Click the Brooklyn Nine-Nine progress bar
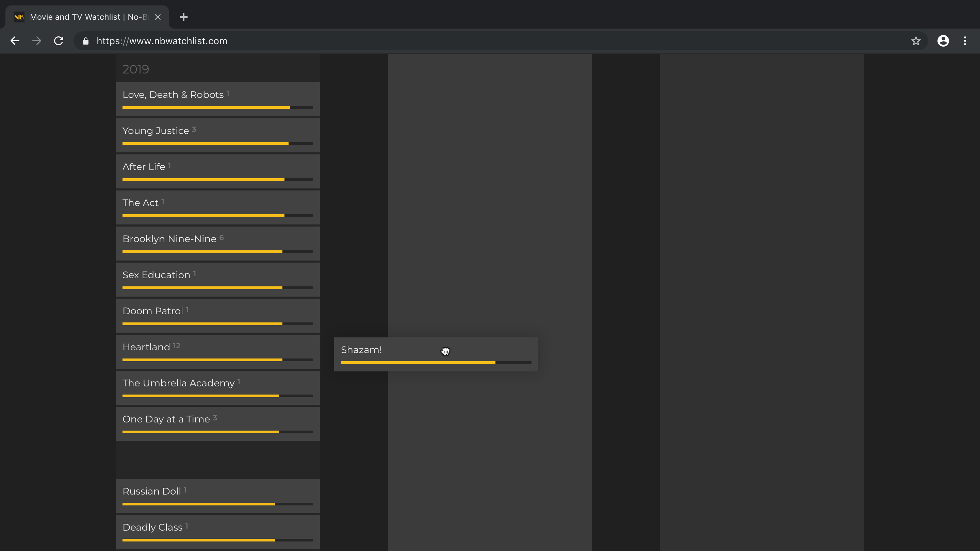 218,252
